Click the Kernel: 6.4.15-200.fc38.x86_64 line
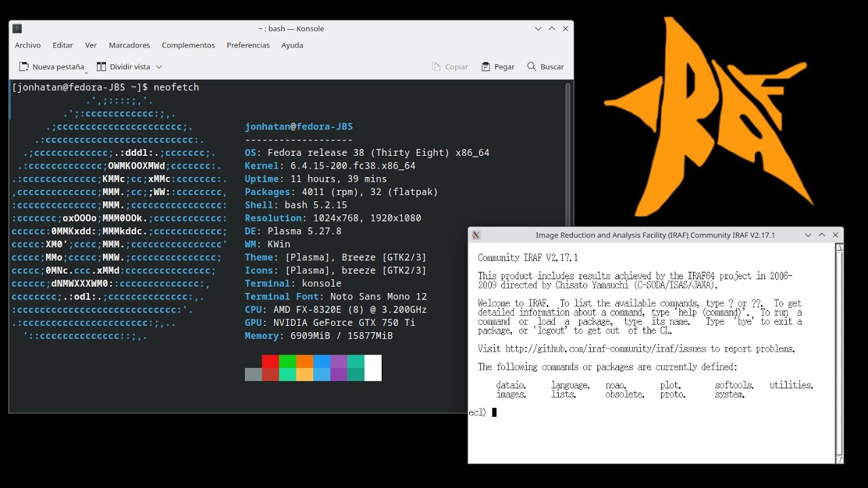Screen dimensions: 868x488 [330, 166]
